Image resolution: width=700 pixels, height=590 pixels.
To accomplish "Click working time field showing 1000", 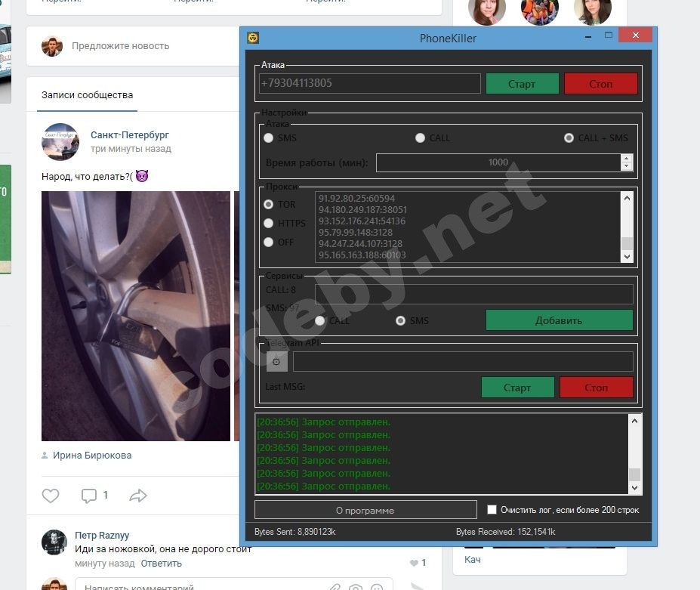I will tap(498, 162).
